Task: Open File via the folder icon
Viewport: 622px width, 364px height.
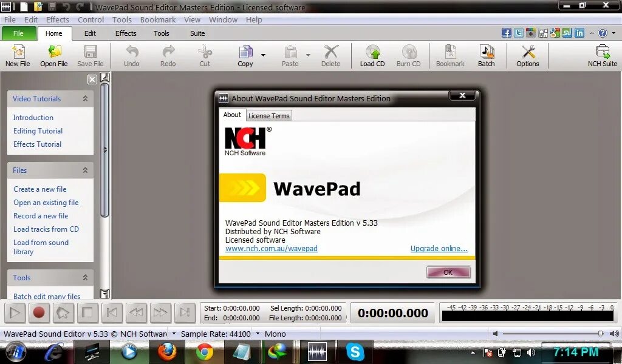Action: (54, 52)
